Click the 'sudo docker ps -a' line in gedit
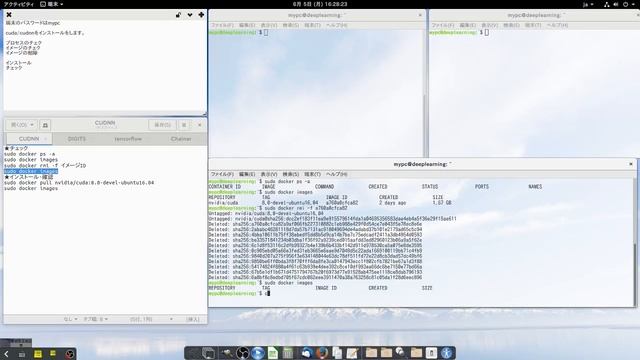The width and height of the screenshot is (640, 360). point(29,154)
